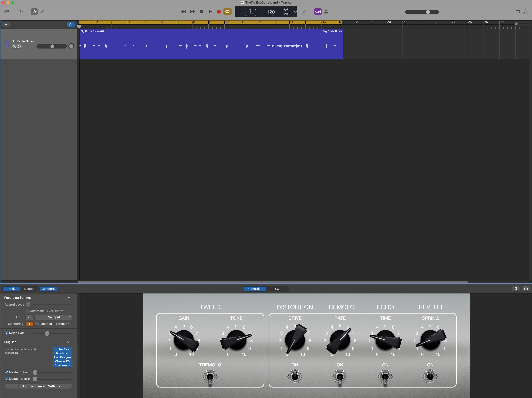The image size is (532, 398).
Task: Open the No Input dropdown
Action: pyautogui.click(x=53, y=317)
